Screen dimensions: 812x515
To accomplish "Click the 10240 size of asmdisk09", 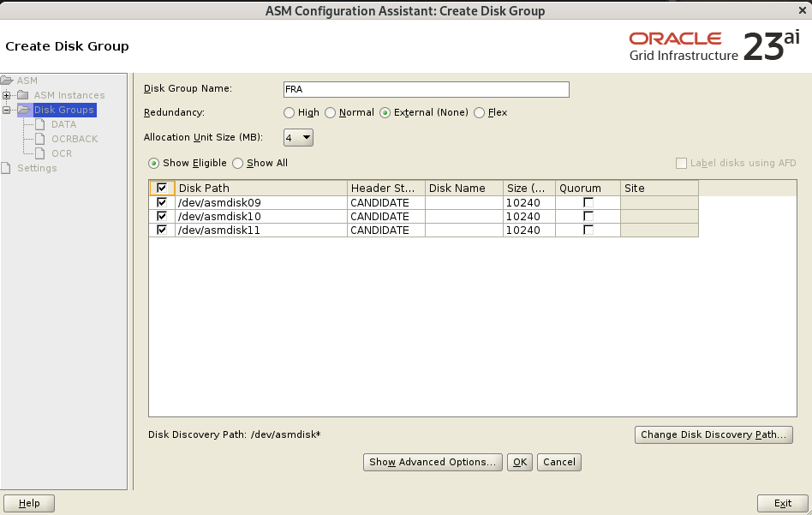I will tap(529, 202).
